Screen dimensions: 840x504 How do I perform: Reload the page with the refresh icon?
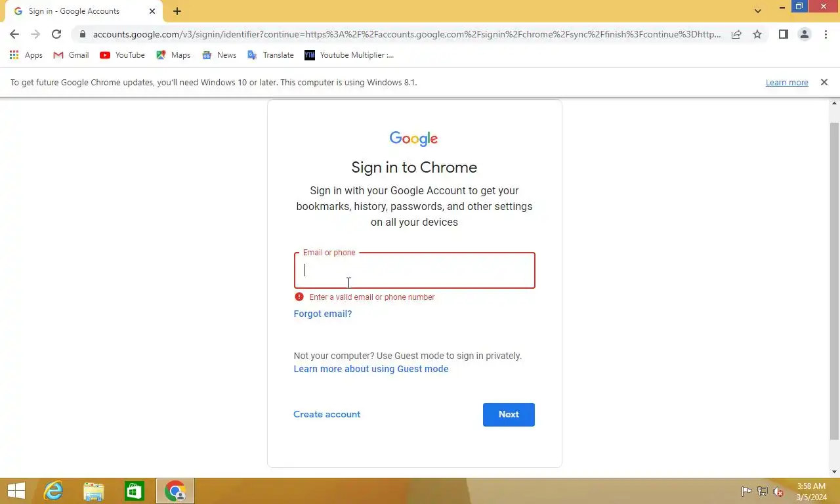(x=56, y=34)
